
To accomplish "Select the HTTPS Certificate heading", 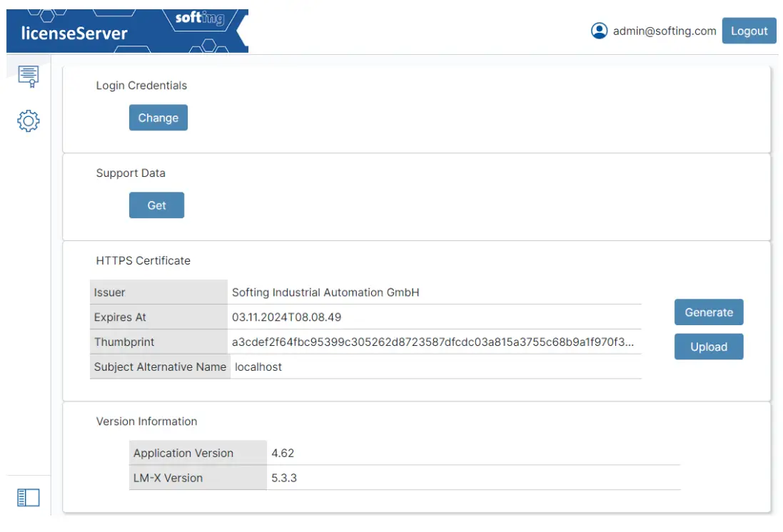I will pos(143,260).
